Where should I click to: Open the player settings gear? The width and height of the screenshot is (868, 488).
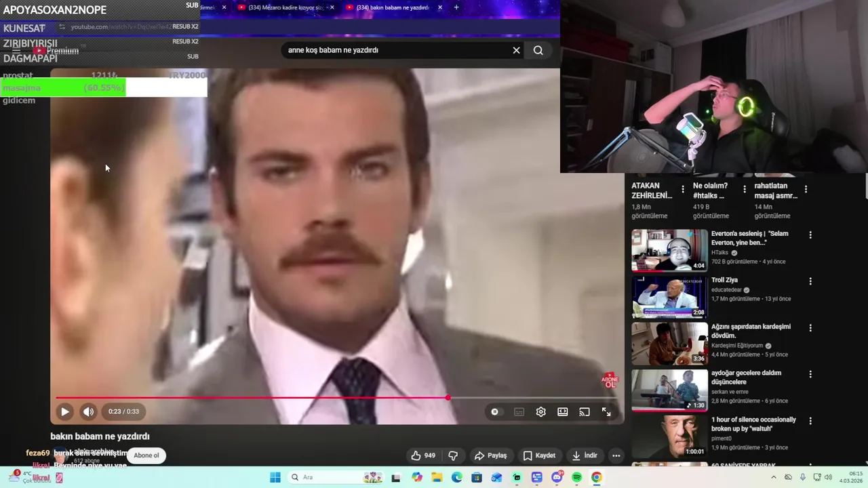click(540, 411)
